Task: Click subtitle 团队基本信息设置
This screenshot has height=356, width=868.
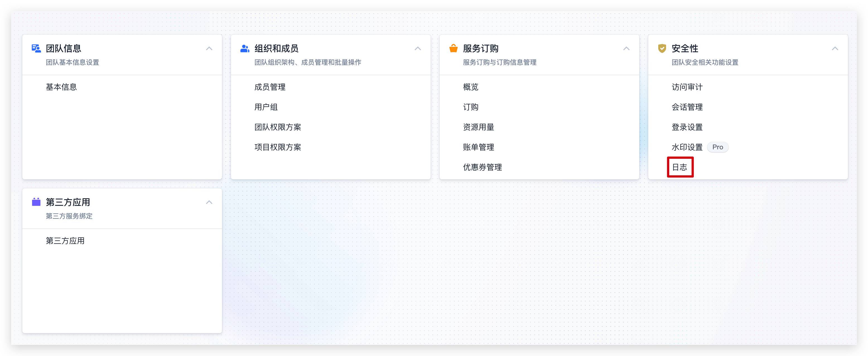Action: click(x=73, y=62)
